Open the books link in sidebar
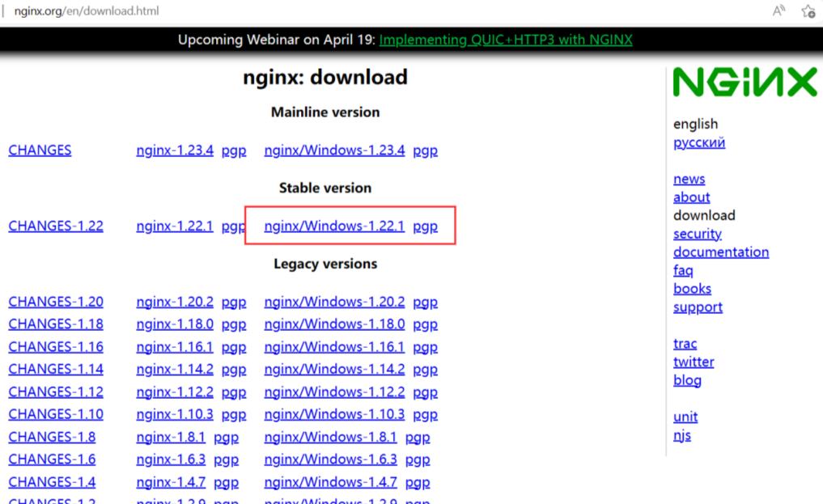 coord(692,289)
